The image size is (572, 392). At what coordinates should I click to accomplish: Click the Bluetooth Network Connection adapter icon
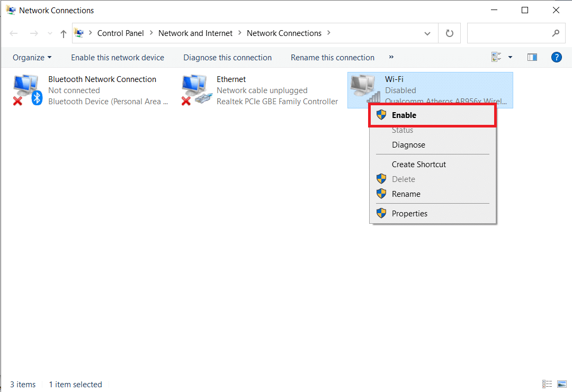pyautogui.click(x=28, y=90)
